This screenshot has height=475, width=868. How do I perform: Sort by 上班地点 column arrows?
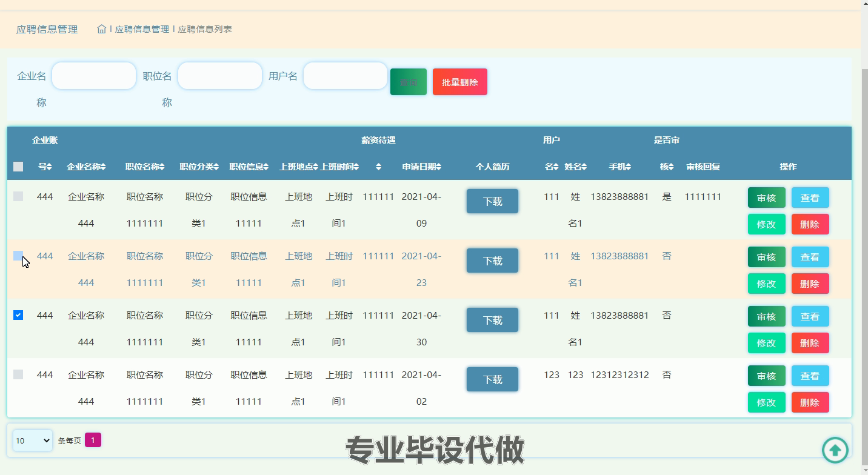(x=316, y=167)
